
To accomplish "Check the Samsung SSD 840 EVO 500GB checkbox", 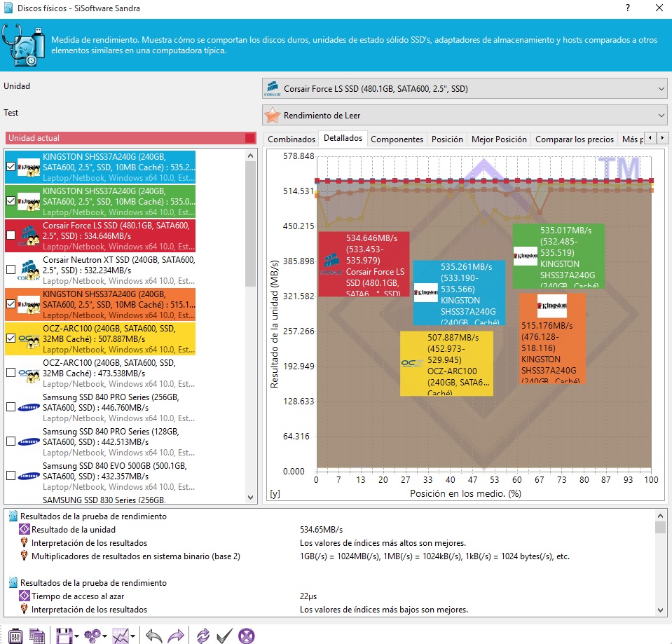I will (11, 476).
